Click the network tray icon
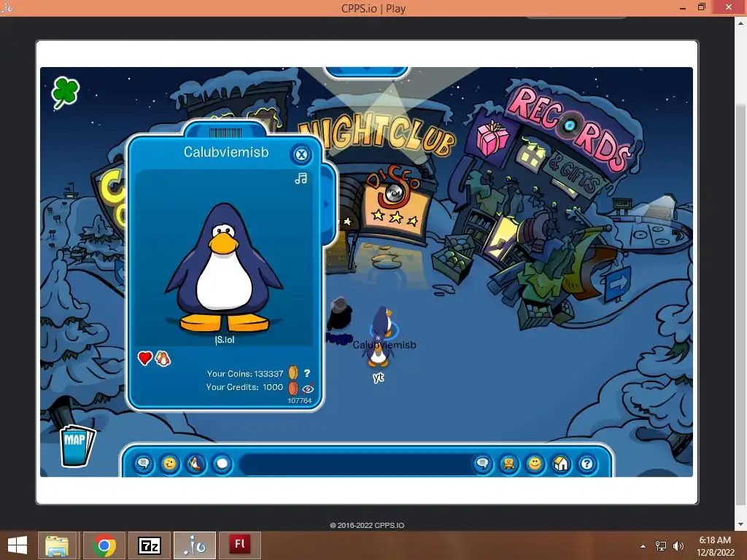This screenshot has width=747, height=560. [x=661, y=546]
